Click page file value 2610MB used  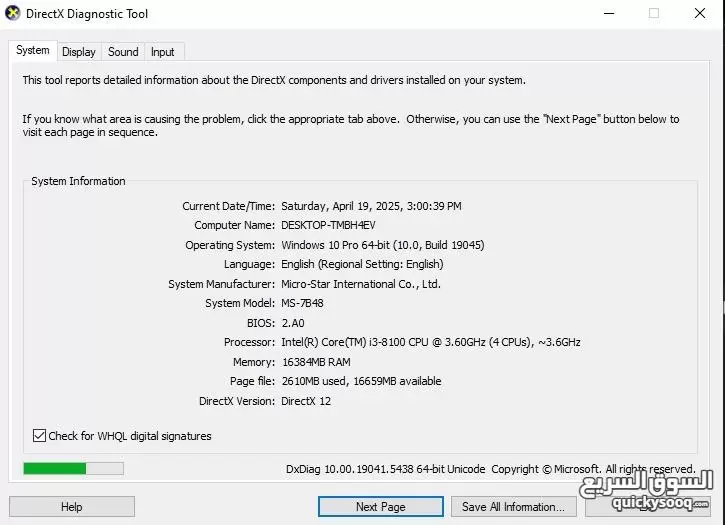(362, 381)
